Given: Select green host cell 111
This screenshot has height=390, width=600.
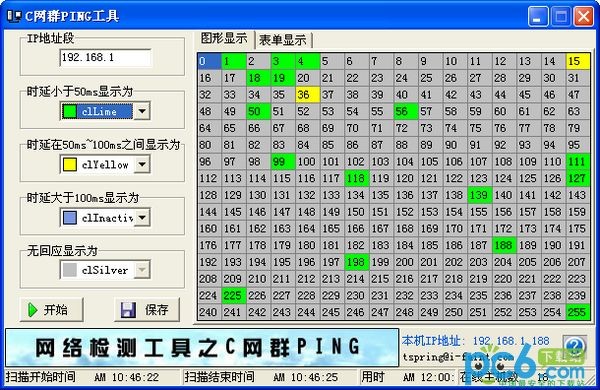Looking at the screenshot, I should (578, 162).
